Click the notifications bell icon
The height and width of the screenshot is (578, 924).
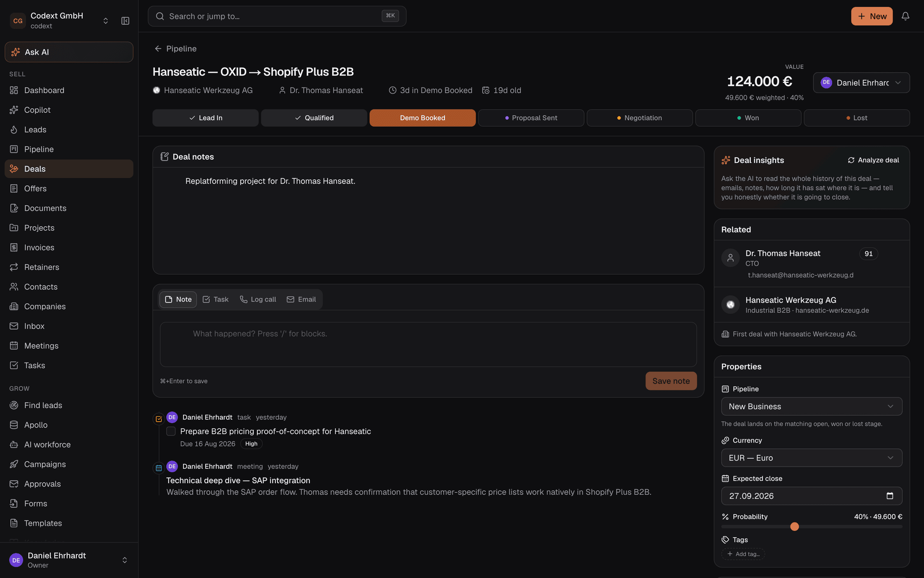pyautogui.click(x=906, y=16)
